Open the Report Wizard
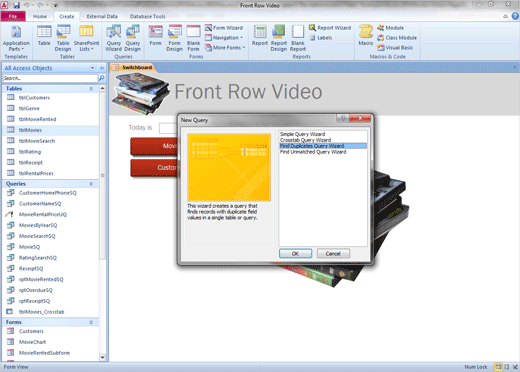The image size is (520, 372). click(x=330, y=28)
